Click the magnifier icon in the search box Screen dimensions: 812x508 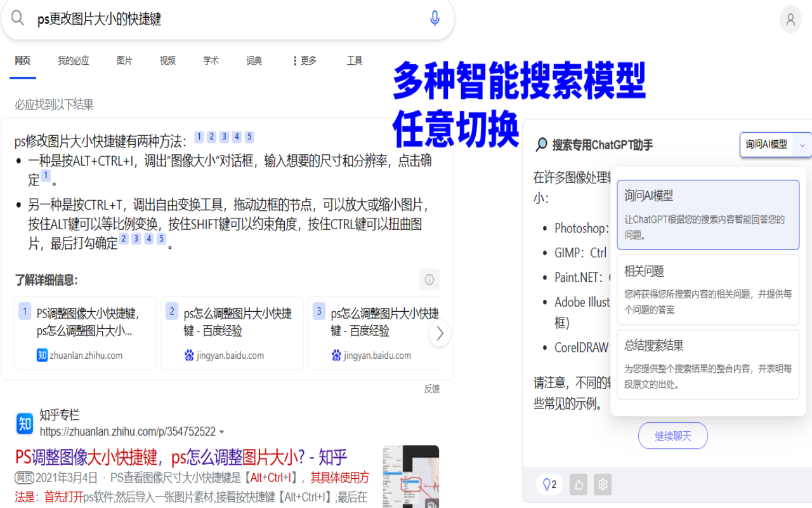[x=18, y=18]
